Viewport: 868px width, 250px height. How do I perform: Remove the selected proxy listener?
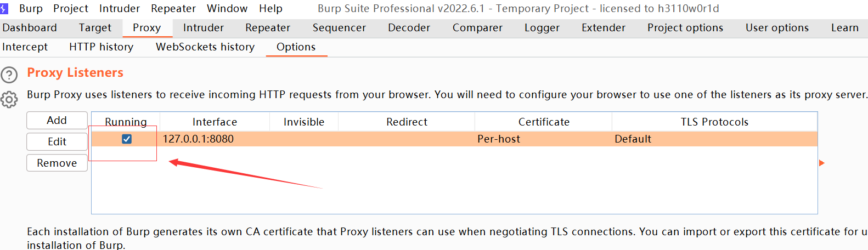click(57, 163)
